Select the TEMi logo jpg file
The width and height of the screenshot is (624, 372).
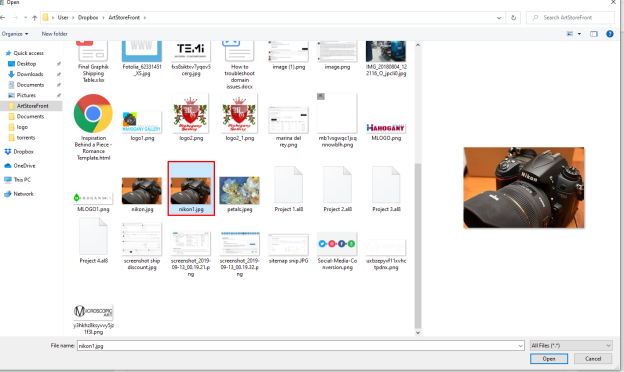[191, 58]
